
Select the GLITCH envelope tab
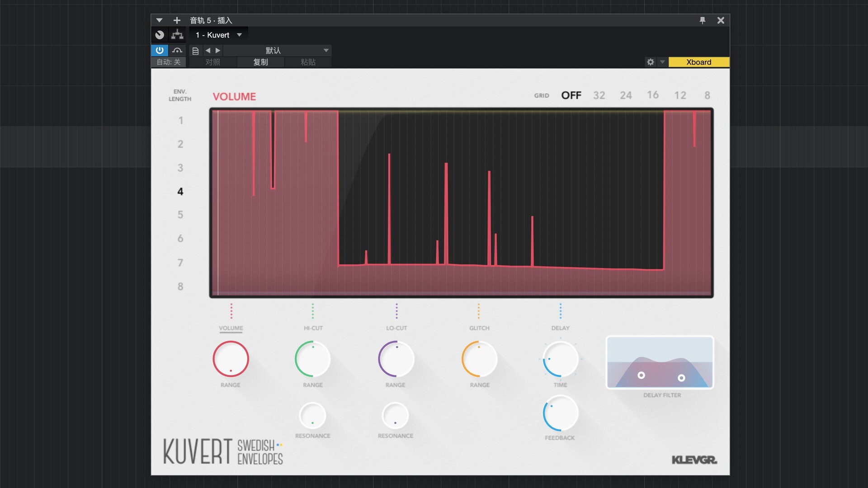(x=479, y=328)
